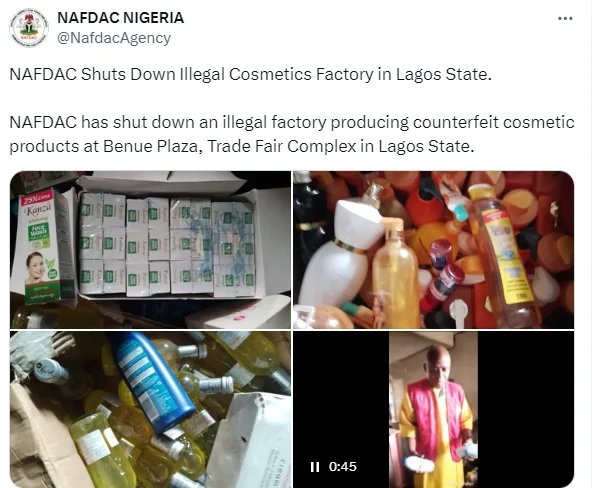Click the NAFDAC profile avatar logo
Viewport: 596px width, 488px height.
point(29,28)
